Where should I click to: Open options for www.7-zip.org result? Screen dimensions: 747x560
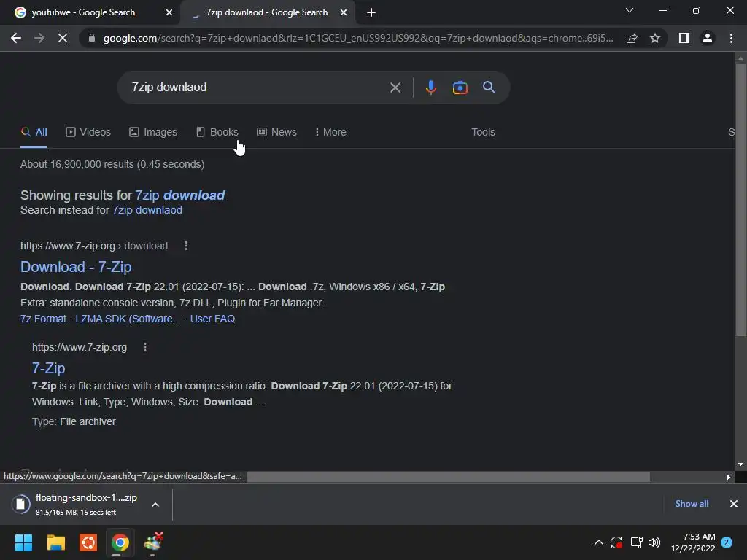(145, 347)
